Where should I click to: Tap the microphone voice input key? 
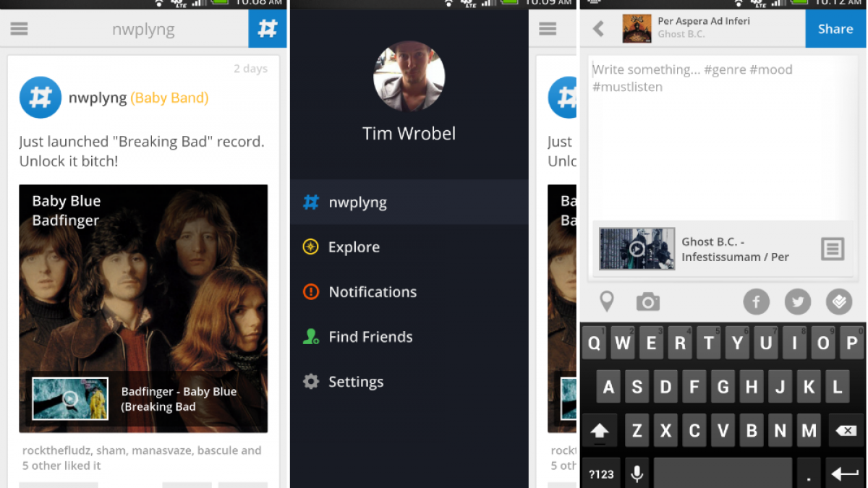pyautogui.click(x=637, y=474)
